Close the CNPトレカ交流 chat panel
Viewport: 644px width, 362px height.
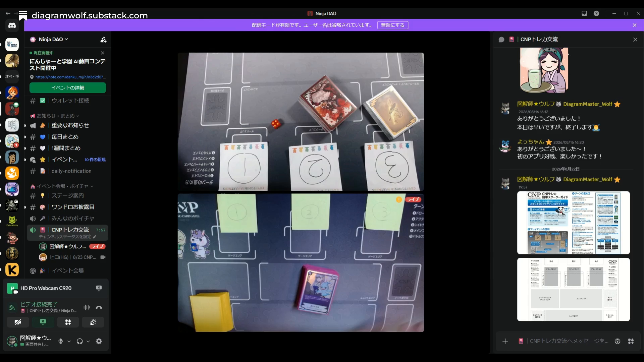click(x=635, y=40)
